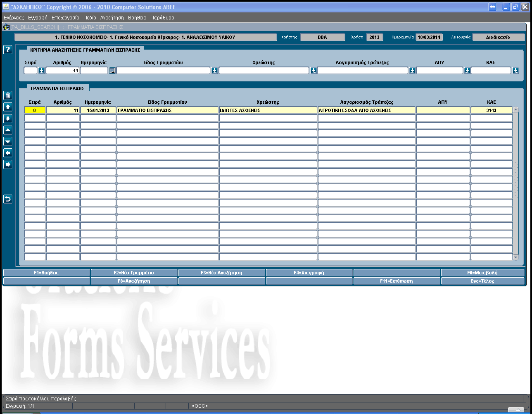Click the up triangle sidebar icon
Viewport: 532px width, 414px height.
tap(7, 130)
